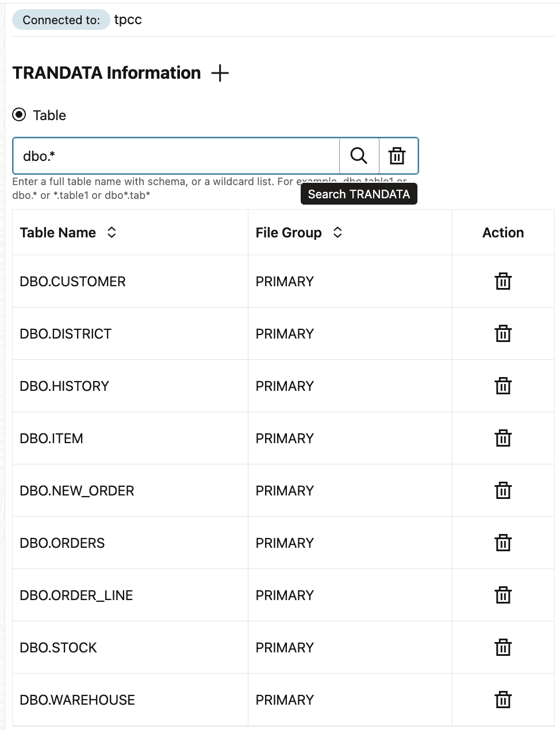Click the Connected to tpcc label

[x=62, y=20]
